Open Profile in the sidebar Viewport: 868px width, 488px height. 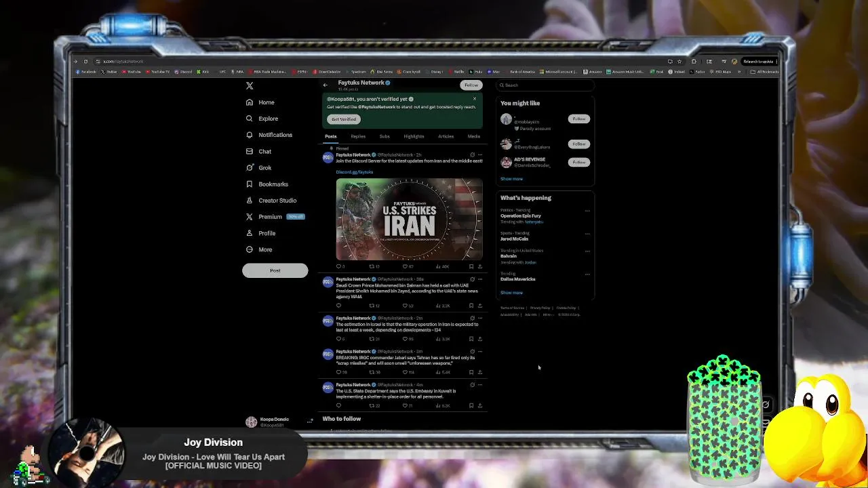coord(260,233)
